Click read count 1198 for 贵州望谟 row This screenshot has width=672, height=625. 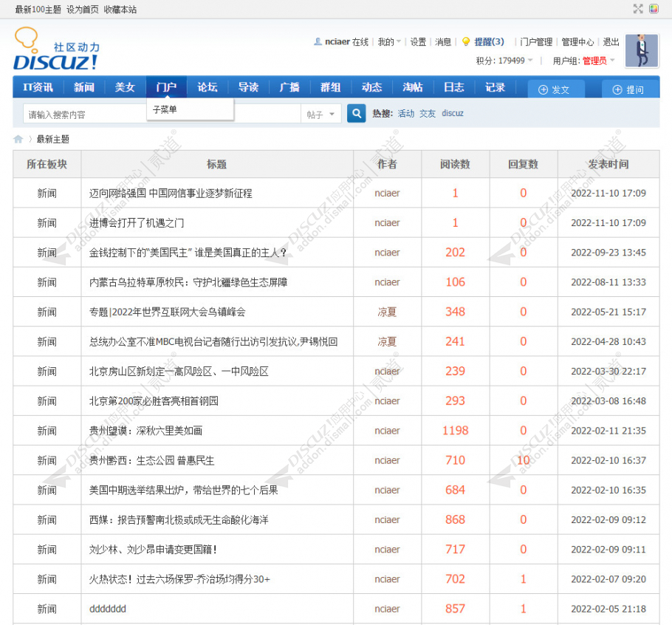pos(455,431)
